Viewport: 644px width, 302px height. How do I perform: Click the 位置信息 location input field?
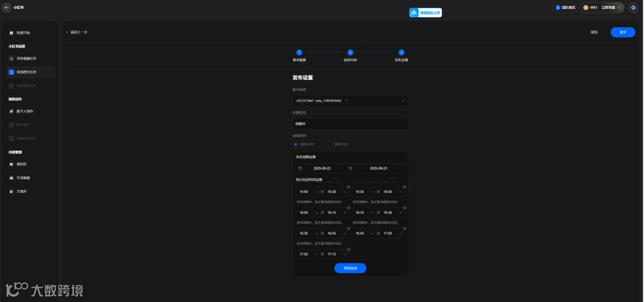pyautogui.click(x=351, y=123)
